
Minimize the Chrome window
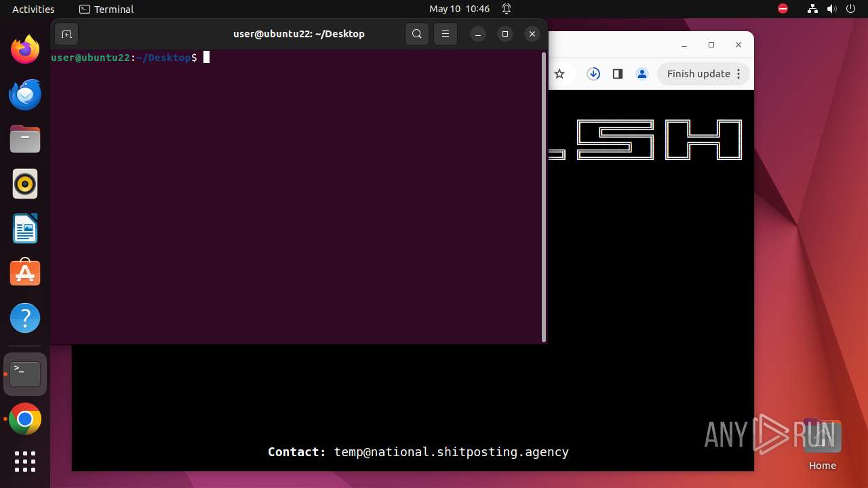coord(684,45)
